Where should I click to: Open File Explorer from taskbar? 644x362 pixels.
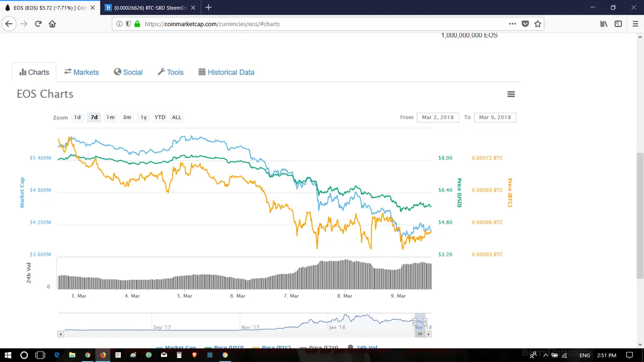72,355
